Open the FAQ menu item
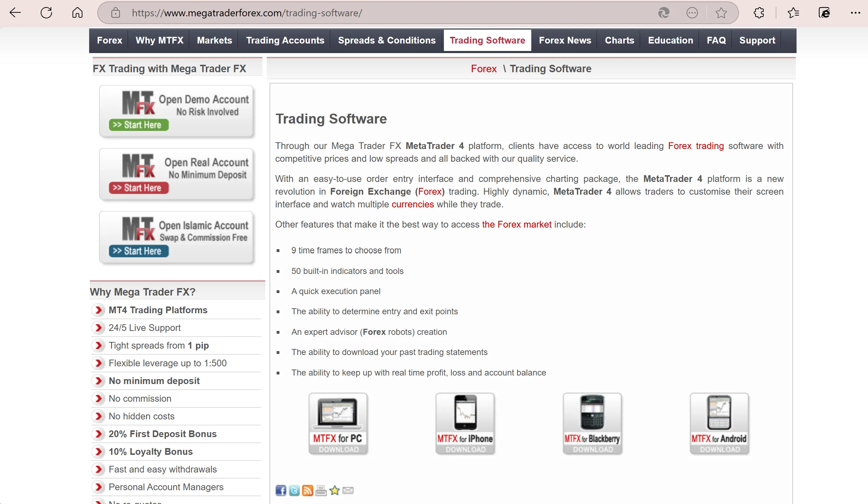The height and width of the screenshot is (504, 868). pyautogui.click(x=716, y=40)
